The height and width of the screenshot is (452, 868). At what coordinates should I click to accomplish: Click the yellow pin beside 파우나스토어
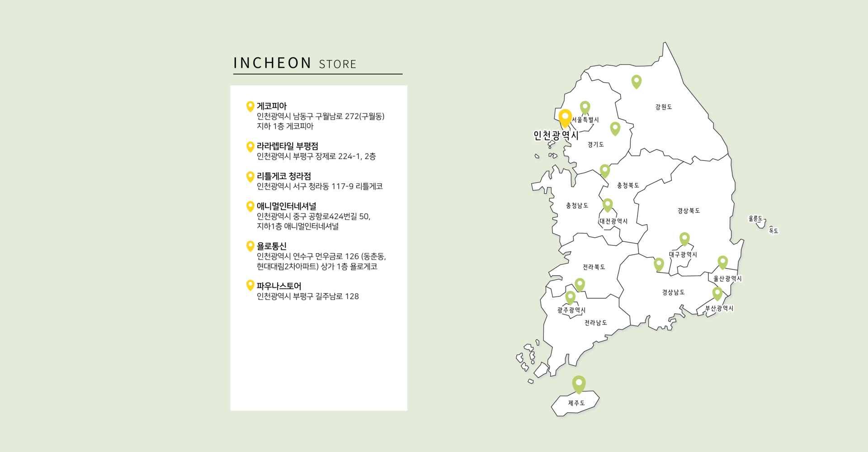(250, 285)
